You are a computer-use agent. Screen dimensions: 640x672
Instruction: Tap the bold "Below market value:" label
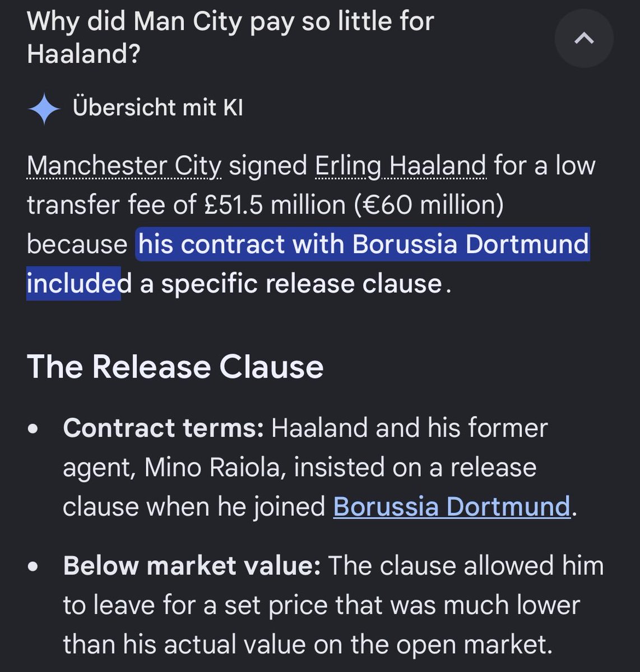[192, 566]
